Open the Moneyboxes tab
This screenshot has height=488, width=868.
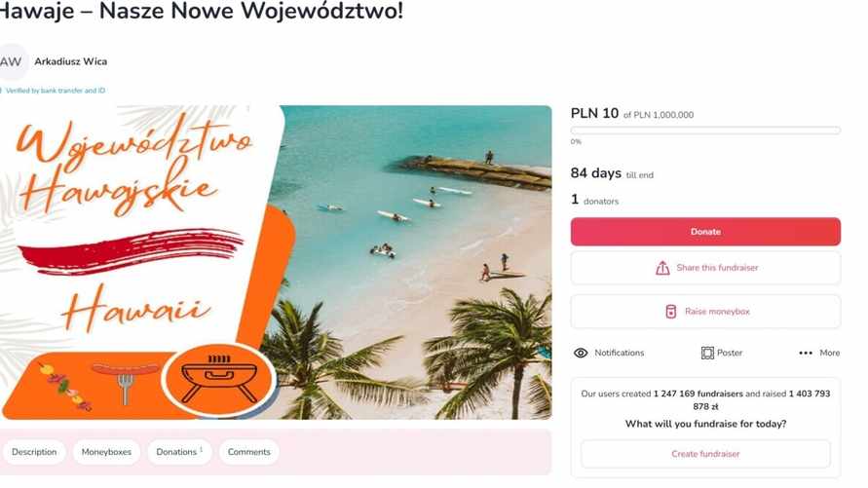106,452
